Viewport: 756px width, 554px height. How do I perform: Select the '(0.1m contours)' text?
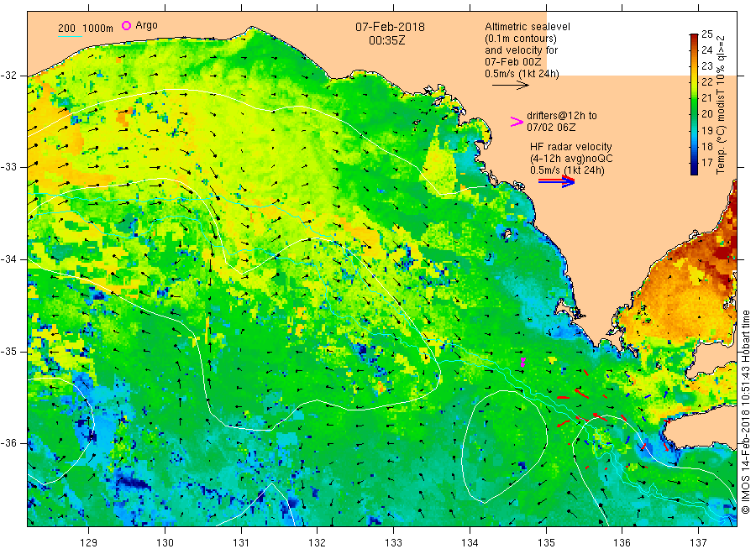[x=520, y=39]
